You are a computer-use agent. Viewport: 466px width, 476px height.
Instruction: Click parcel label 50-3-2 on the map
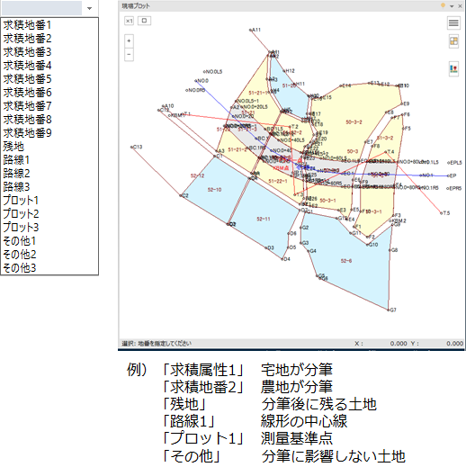(354, 122)
